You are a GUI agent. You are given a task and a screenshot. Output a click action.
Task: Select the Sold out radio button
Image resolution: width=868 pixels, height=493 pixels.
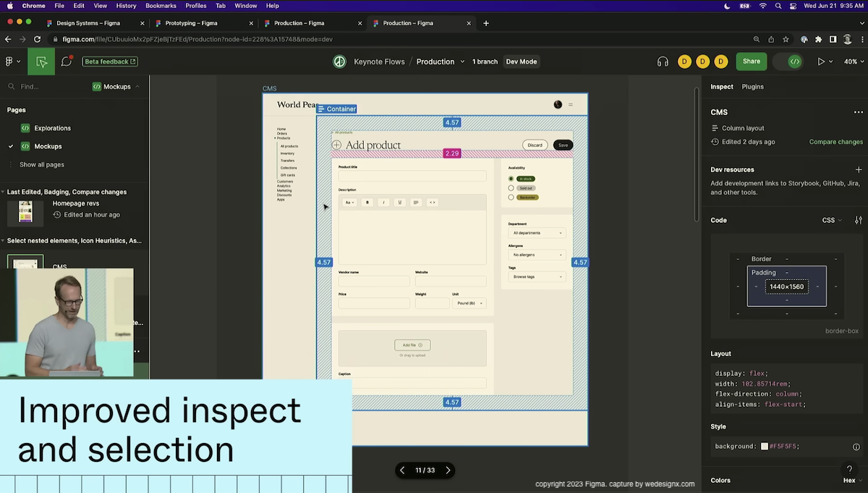pyautogui.click(x=511, y=189)
